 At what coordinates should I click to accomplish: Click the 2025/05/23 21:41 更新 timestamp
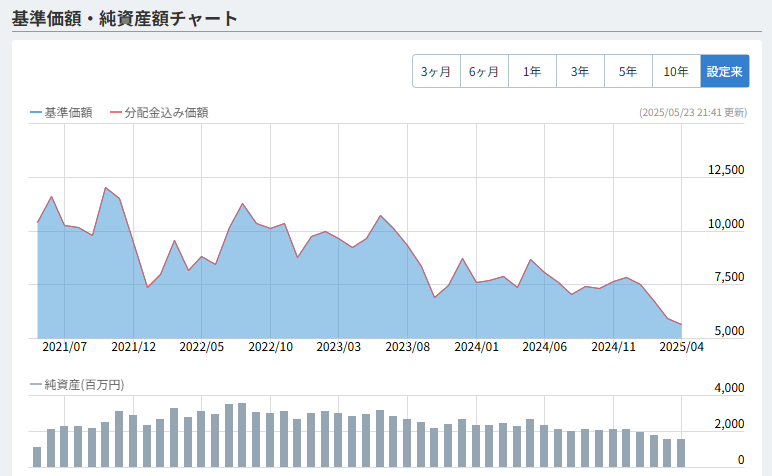coord(693,113)
